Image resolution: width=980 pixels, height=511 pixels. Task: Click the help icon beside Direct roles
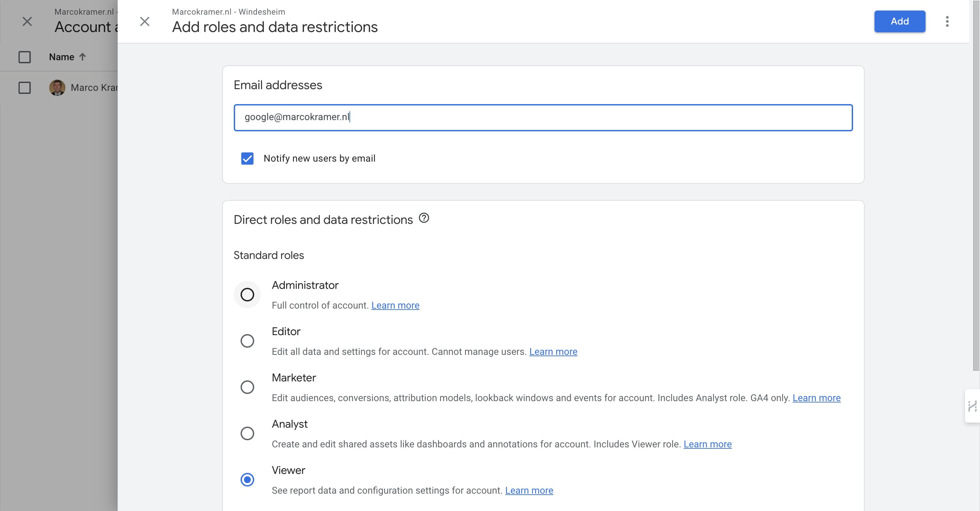point(424,218)
